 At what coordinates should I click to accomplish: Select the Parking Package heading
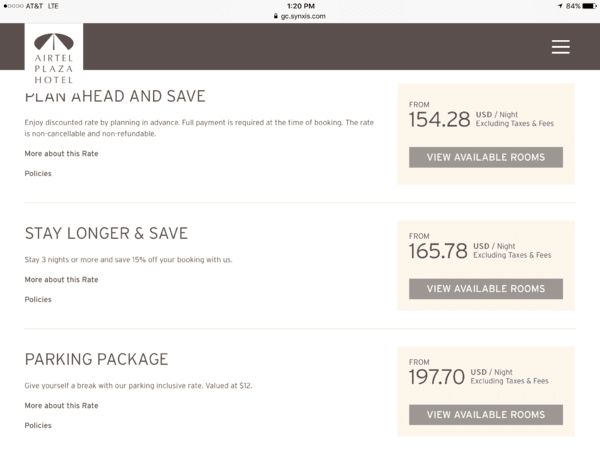click(x=96, y=359)
